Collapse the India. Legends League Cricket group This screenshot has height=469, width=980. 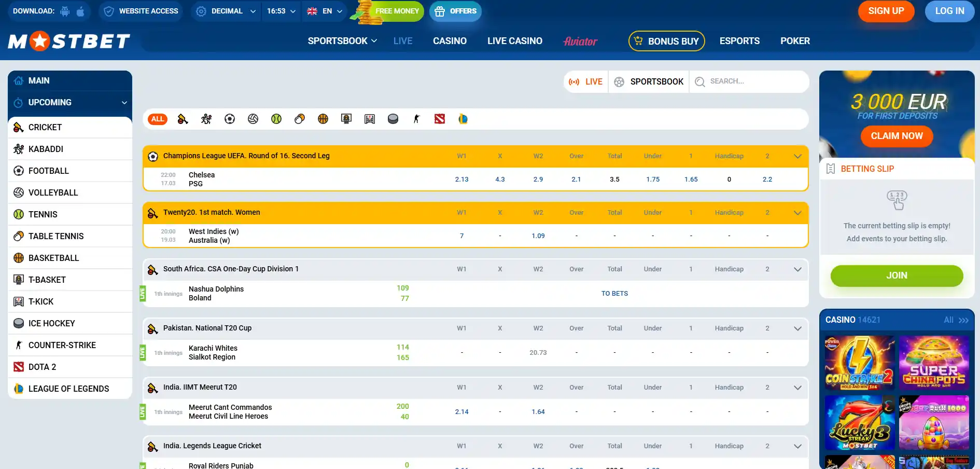[x=797, y=446]
